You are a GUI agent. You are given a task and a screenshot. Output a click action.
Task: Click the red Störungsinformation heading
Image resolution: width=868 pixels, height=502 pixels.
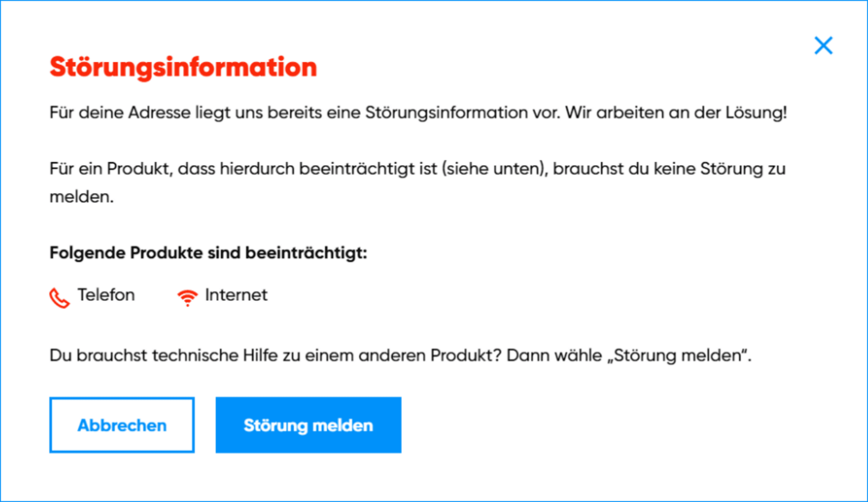pyautogui.click(x=183, y=67)
